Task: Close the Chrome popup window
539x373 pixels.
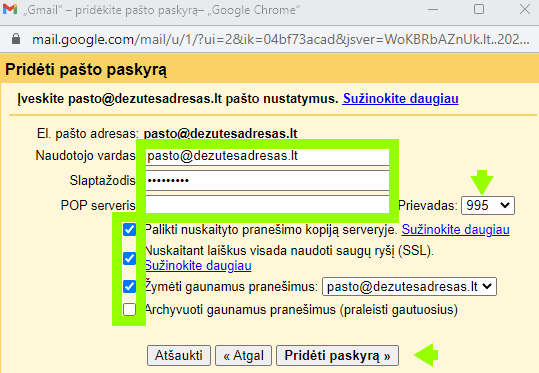Action: click(x=525, y=9)
